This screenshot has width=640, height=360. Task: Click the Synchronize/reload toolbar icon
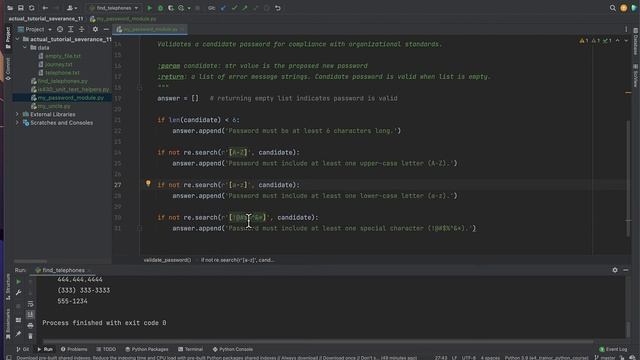click(x=31, y=8)
